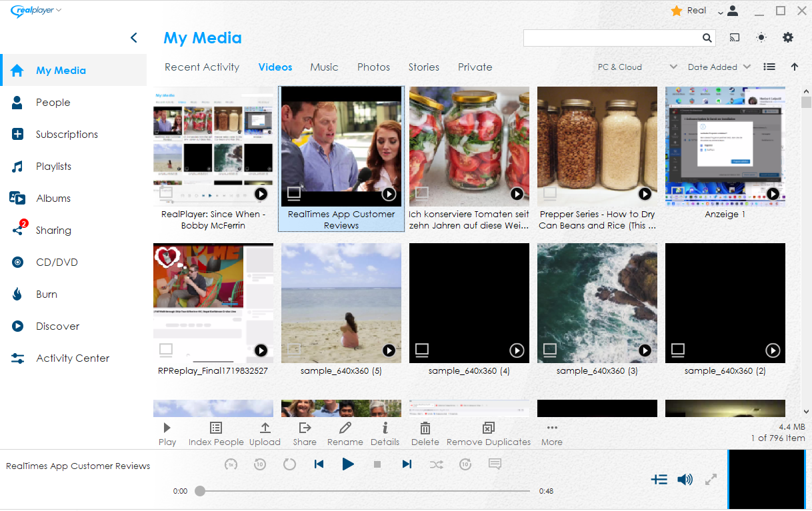
Task: Click Remove Duplicates in the toolbar
Action: tap(489, 434)
